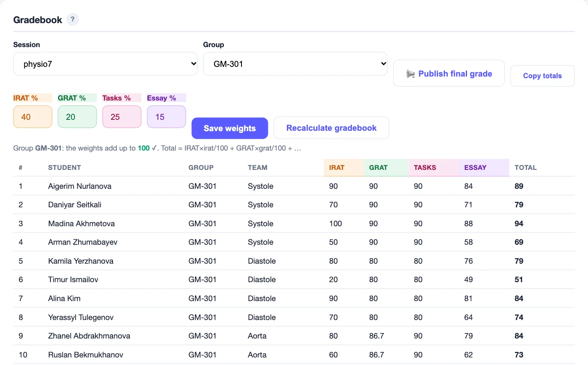The image size is (588, 365).
Task: Open the Group dropdown showing GM-301
Action: tap(295, 64)
